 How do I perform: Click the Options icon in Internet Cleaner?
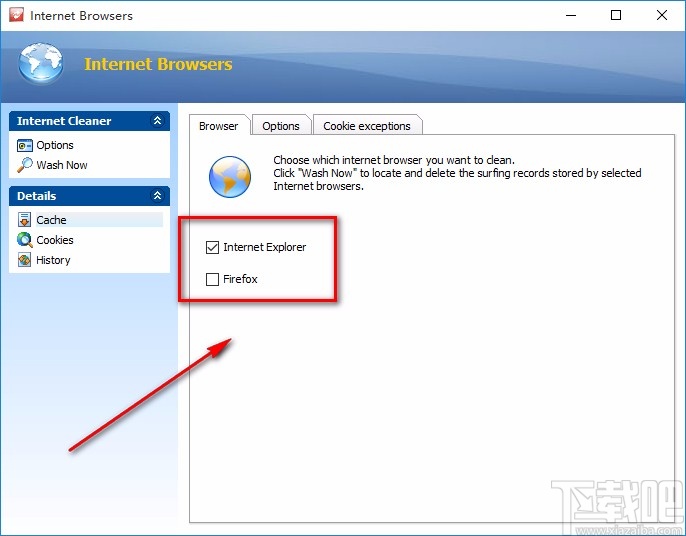(x=24, y=145)
